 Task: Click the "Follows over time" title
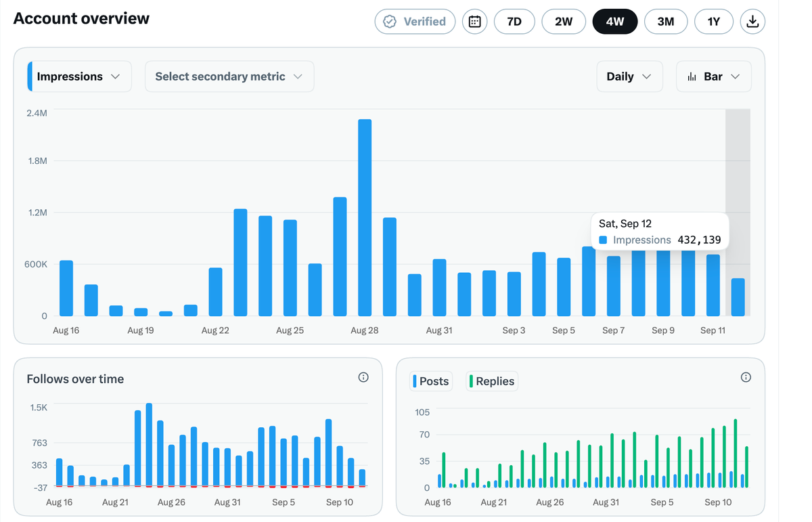pyautogui.click(x=75, y=379)
